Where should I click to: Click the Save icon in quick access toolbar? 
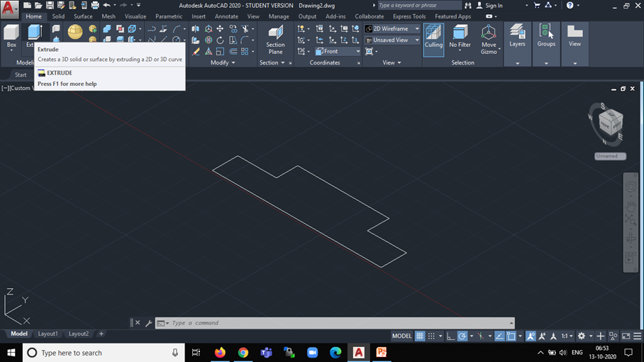[x=50, y=6]
